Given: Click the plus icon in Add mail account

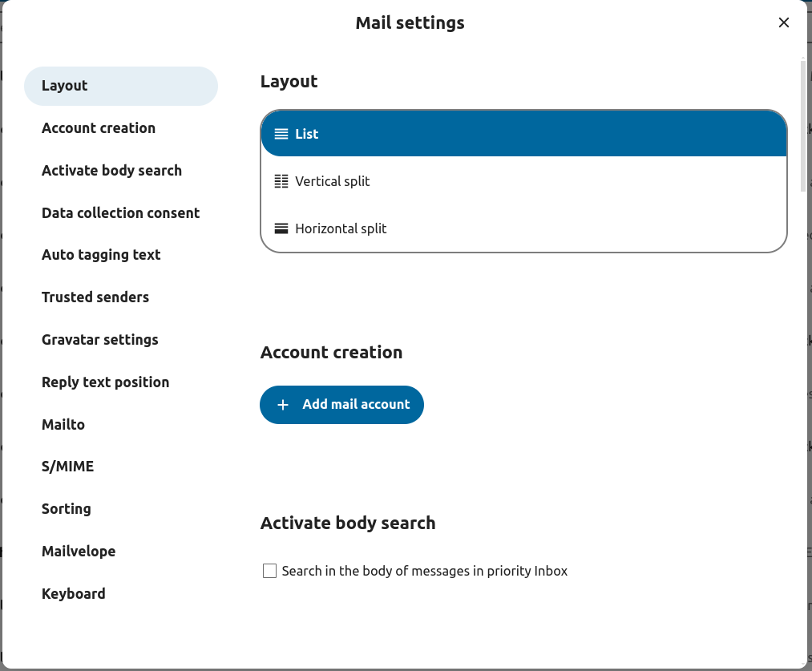Looking at the screenshot, I should [283, 405].
